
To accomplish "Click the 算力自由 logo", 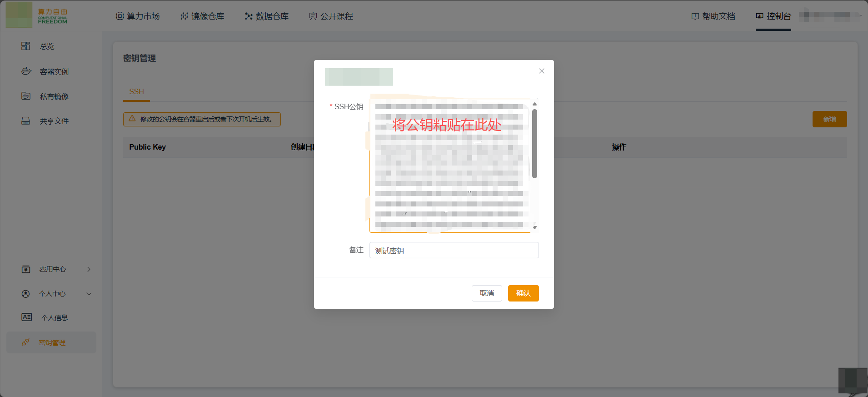I will point(37,15).
